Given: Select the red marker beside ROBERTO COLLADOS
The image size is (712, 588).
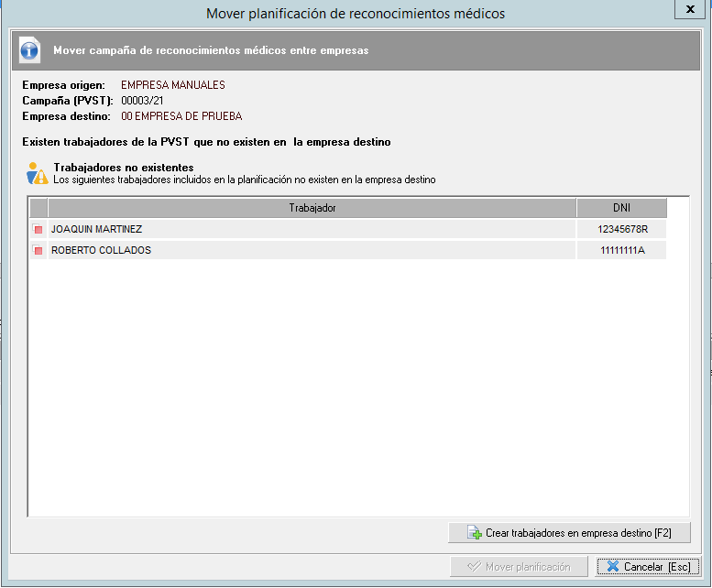Looking at the screenshot, I should 38,250.
